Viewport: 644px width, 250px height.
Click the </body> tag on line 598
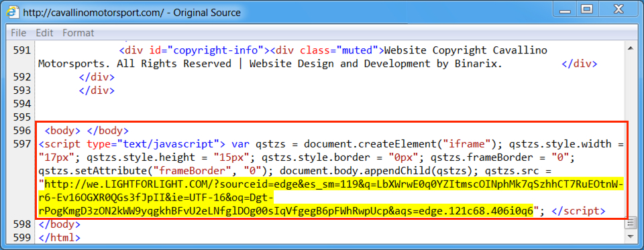(59, 225)
